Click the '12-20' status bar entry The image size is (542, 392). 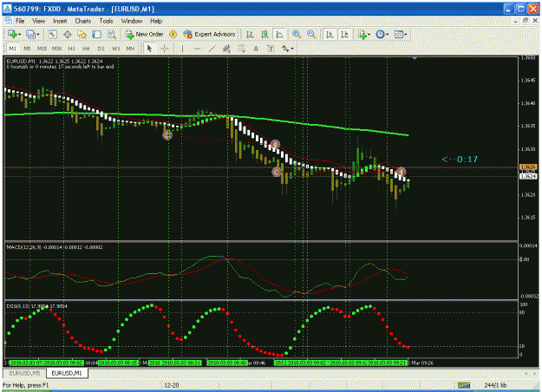[x=171, y=385]
